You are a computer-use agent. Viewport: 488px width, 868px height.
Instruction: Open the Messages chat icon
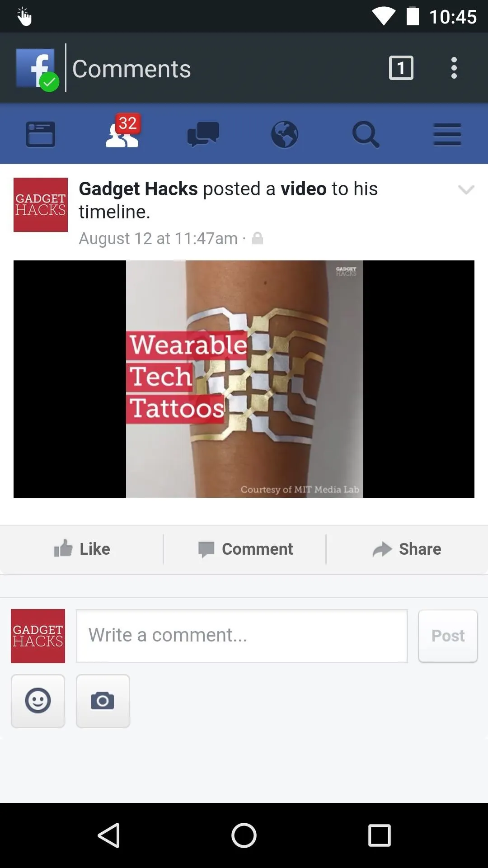click(x=203, y=134)
